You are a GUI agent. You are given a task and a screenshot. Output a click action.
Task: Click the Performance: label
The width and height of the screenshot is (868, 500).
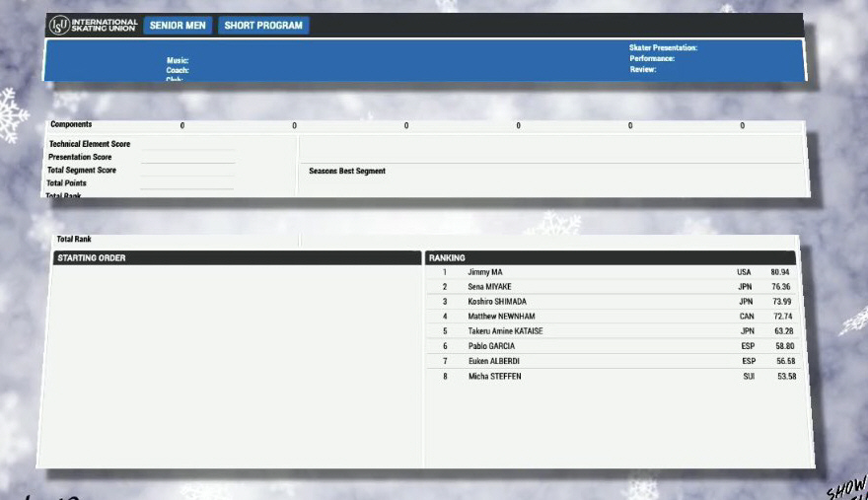pyautogui.click(x=652, y=58)
